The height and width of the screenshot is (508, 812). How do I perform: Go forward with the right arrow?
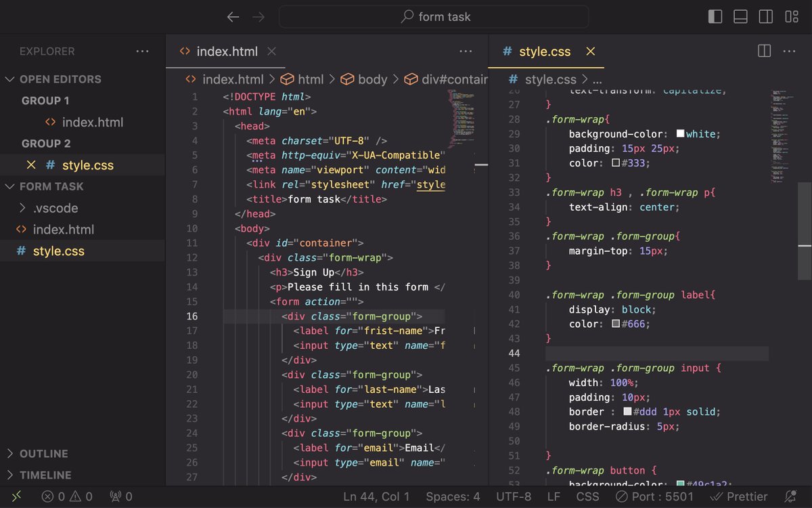point(258,17)
